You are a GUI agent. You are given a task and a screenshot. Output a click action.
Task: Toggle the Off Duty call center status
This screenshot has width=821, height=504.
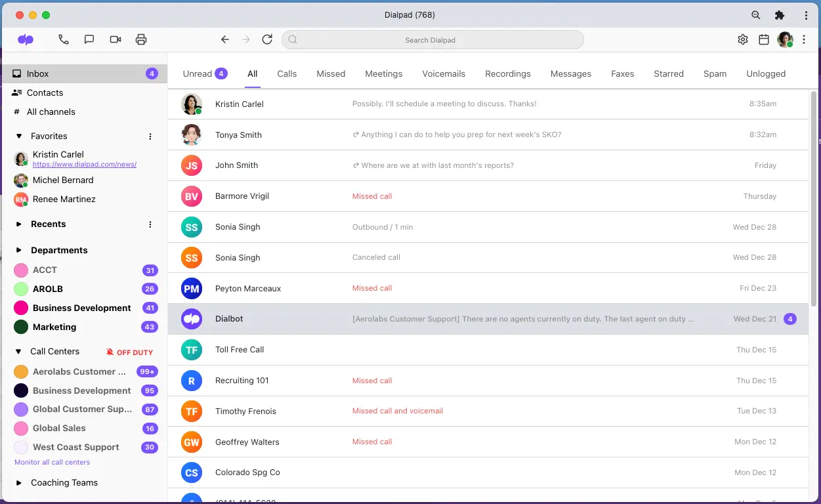point(129,352)
